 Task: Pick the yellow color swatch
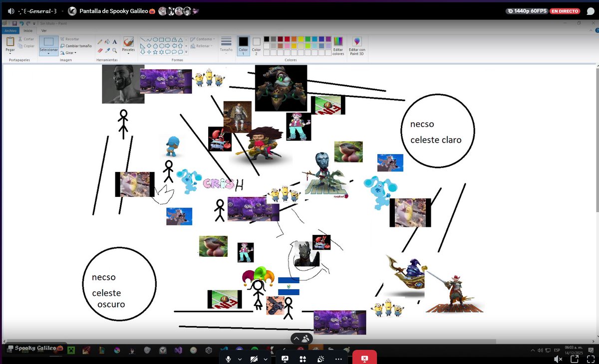[301, 39]
